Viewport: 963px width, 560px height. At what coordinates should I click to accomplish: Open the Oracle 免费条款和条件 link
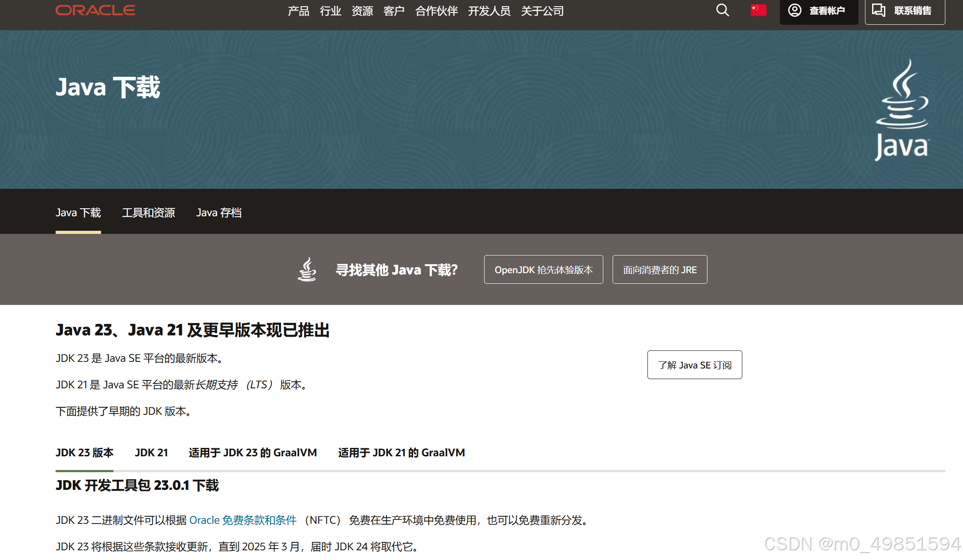coord(243,520)
